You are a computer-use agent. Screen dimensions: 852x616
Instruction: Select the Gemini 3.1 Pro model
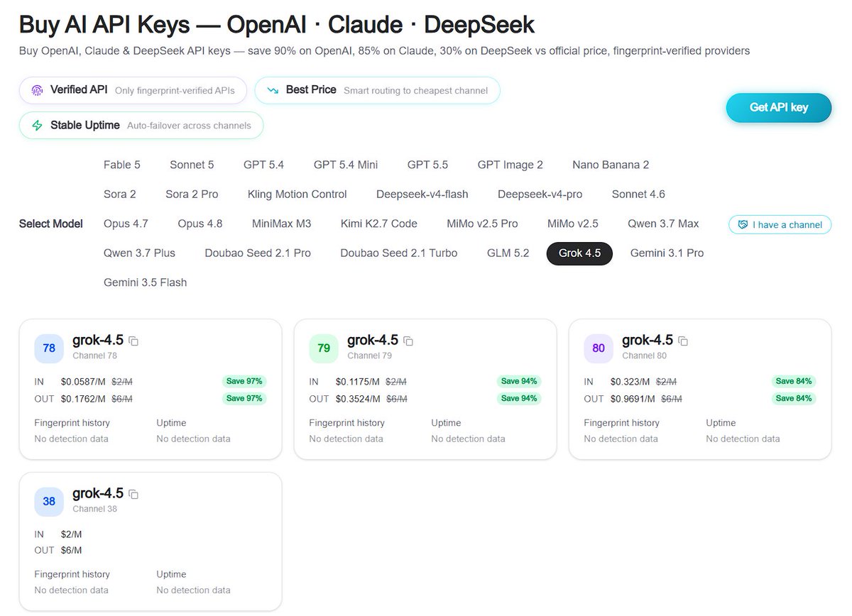[x=667, y=253]
